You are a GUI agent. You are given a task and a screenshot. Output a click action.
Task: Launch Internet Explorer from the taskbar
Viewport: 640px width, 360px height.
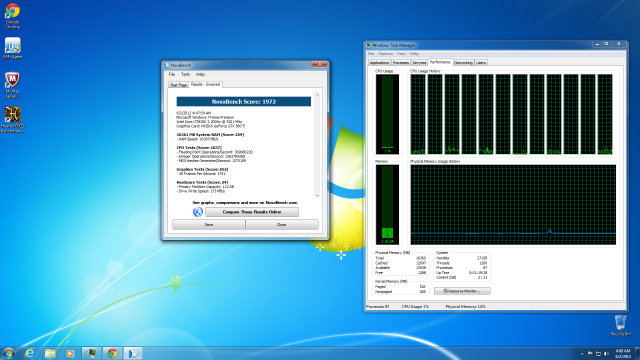click(x=29, y=353)
